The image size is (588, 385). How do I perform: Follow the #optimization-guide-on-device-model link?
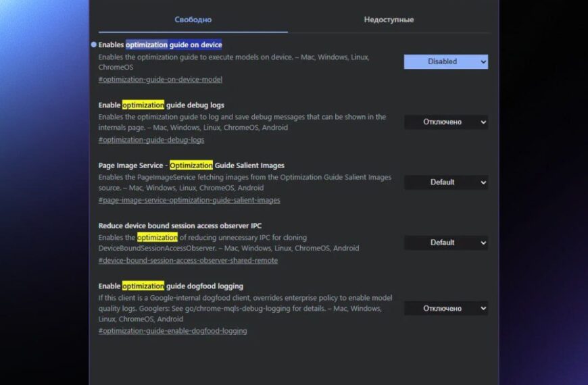click(160, 80)
